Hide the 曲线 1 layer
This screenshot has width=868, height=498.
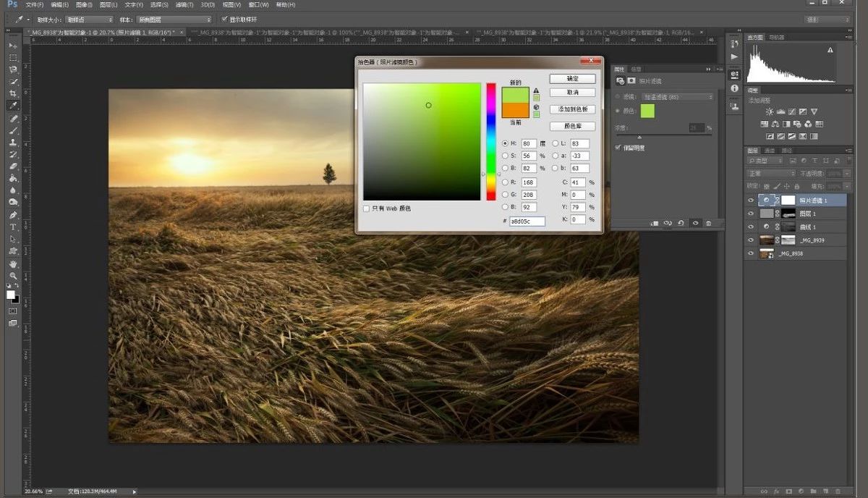tap(751, 227)
